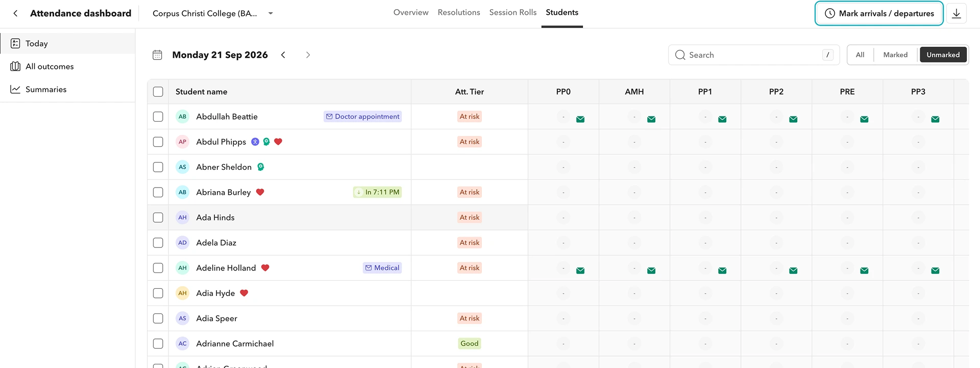Open the Corpus Christi College dropdown
This screenshot has width=980, height=368.
point(213,13)
